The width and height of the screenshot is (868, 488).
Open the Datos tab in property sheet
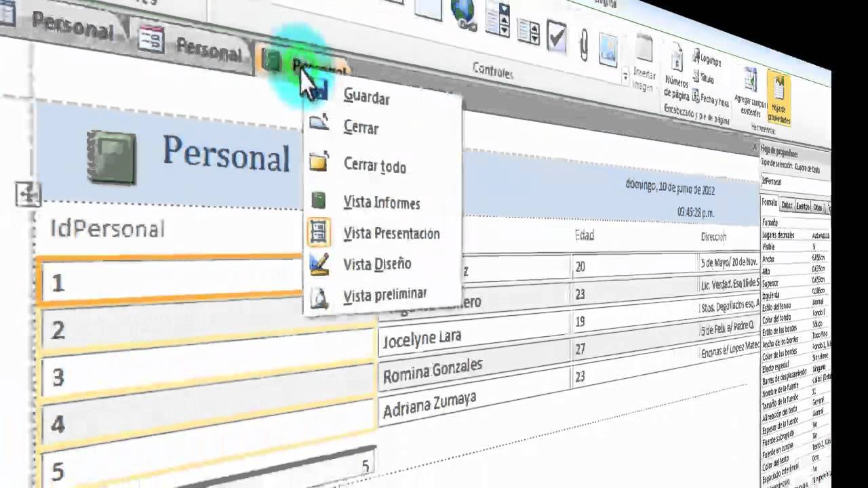pyautogui.click(x=787, y=204)
